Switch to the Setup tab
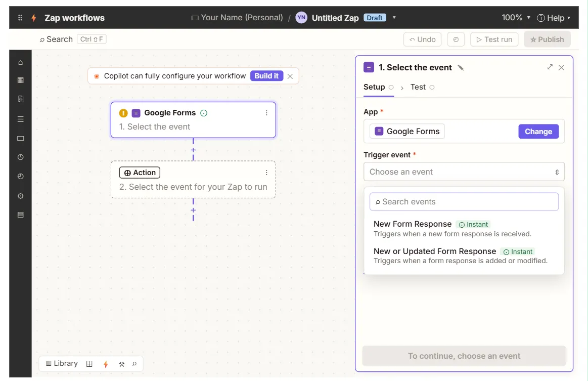This screenshot has width=588, height=381. click(x=378, y=87)
